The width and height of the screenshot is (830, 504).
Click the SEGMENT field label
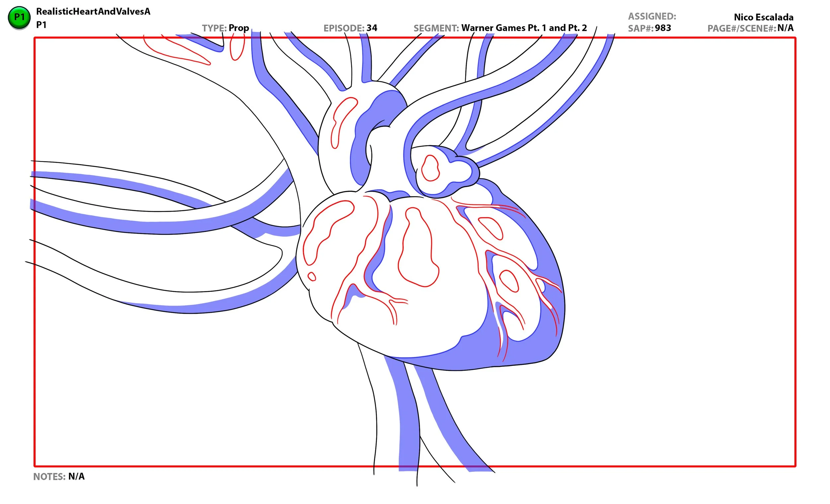tap(436, 28)
